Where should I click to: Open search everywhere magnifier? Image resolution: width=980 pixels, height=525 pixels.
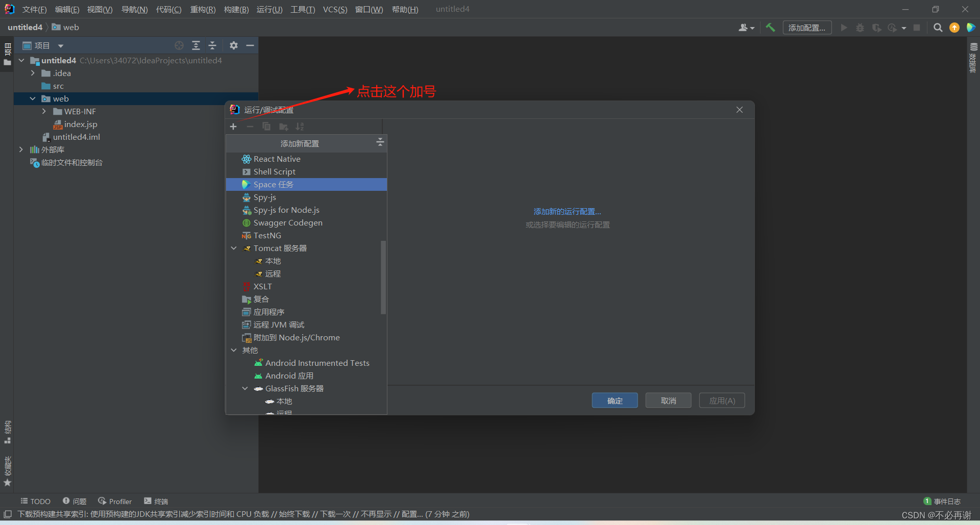[x=938, y=28]
